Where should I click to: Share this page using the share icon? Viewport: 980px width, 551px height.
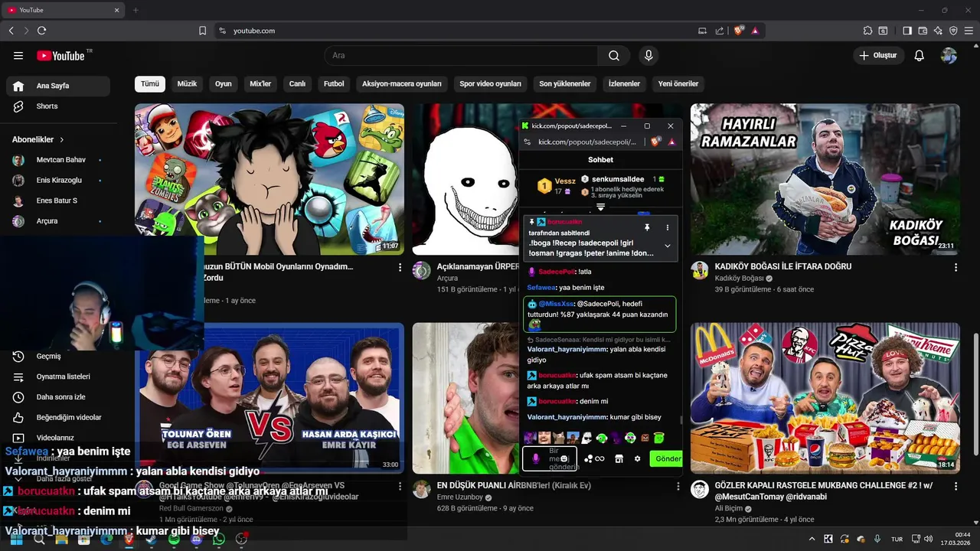tap(720, 31)
